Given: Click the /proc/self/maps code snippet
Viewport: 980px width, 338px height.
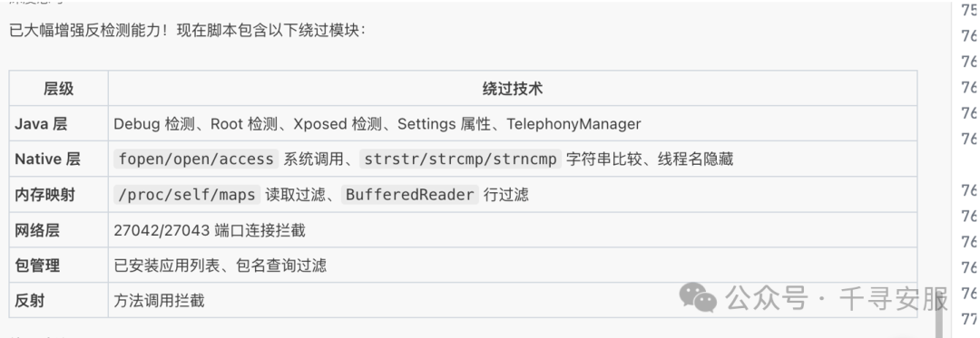Looking at the screenshot, I should coord(187,195).
